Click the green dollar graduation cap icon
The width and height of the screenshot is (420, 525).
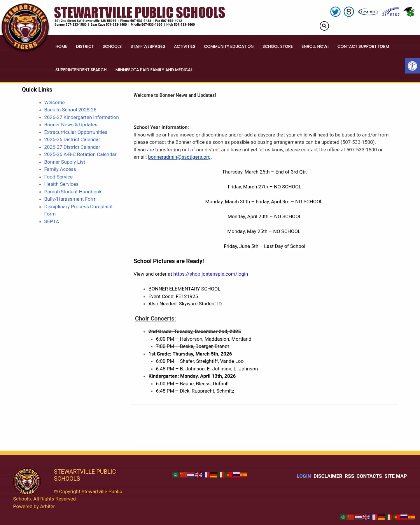pyautogui.click(x=409, y=12)
